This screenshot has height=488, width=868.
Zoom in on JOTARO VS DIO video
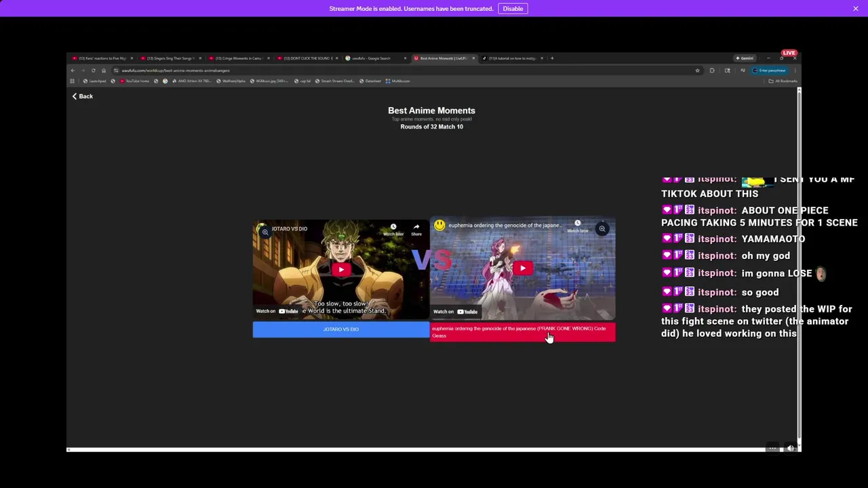[265, 232]
